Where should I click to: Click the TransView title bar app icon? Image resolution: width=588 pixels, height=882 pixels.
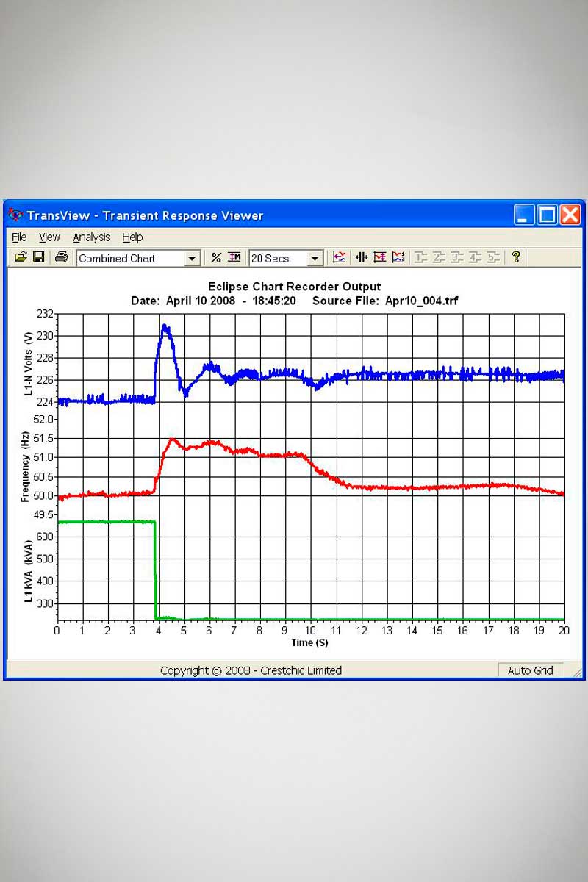[x=15, y=215]
